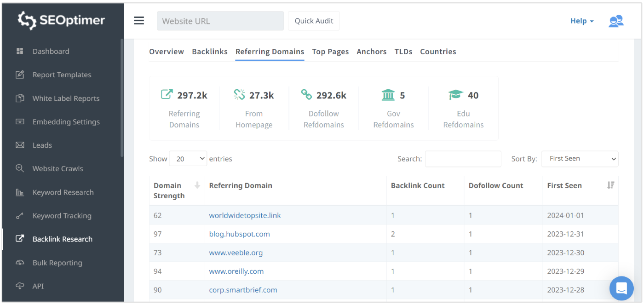Open the live chat bubble
This screenshot has width=644, height=305.
[x=621, y=288]
